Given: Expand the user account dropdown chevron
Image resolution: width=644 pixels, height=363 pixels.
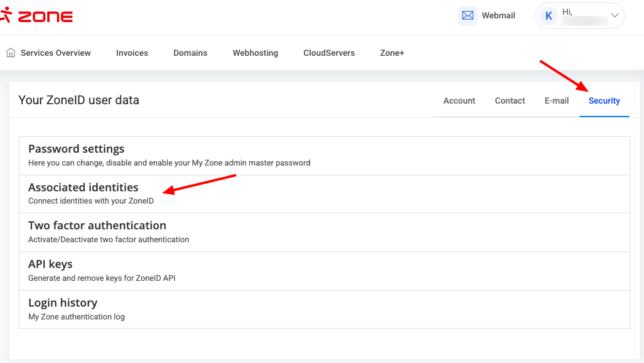Looking at the screenshot, I should click(615, 16).
